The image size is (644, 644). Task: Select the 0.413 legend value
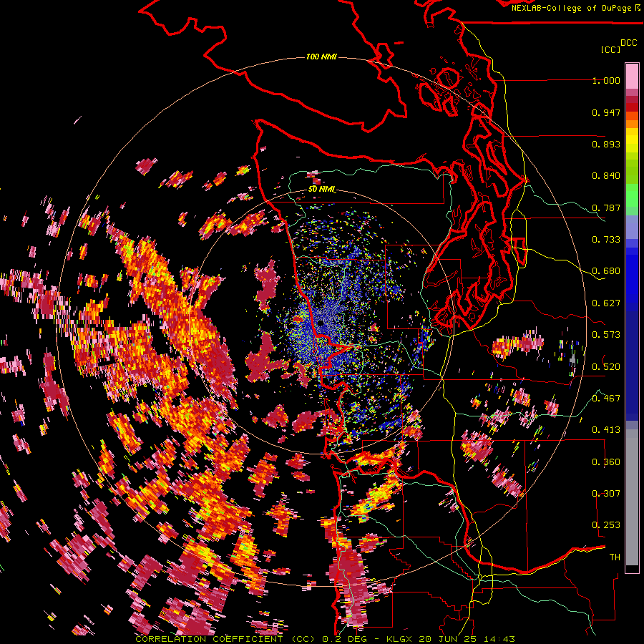point(606,430)
